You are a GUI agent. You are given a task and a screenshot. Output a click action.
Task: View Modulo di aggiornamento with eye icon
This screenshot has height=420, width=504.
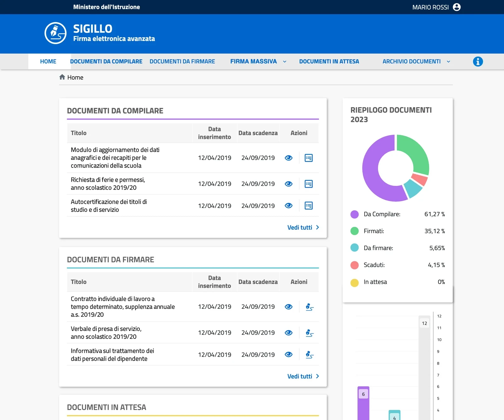click(x=289, y=158)
